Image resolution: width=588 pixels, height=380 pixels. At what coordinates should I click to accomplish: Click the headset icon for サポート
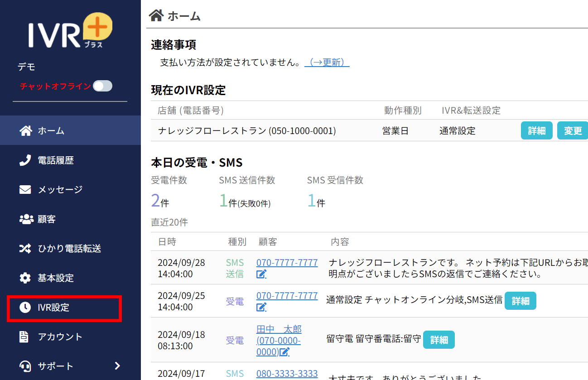pyautogui.click(x=25, y=366)
